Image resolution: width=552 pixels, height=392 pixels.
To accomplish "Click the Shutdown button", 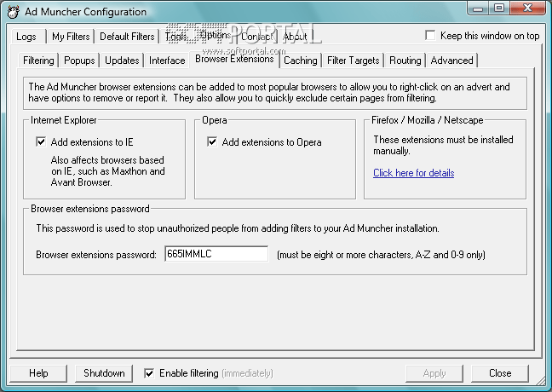I will tap(104, 373).
